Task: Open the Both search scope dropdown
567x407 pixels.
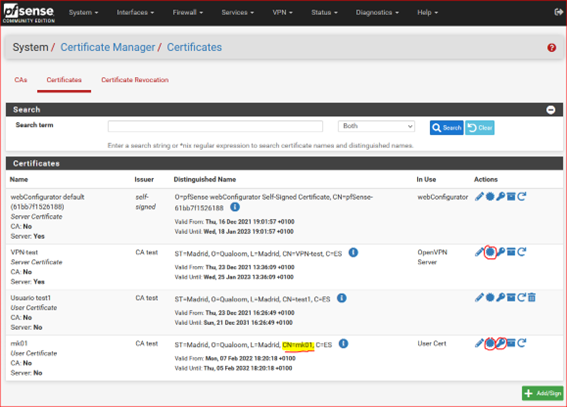Action: 376,126
